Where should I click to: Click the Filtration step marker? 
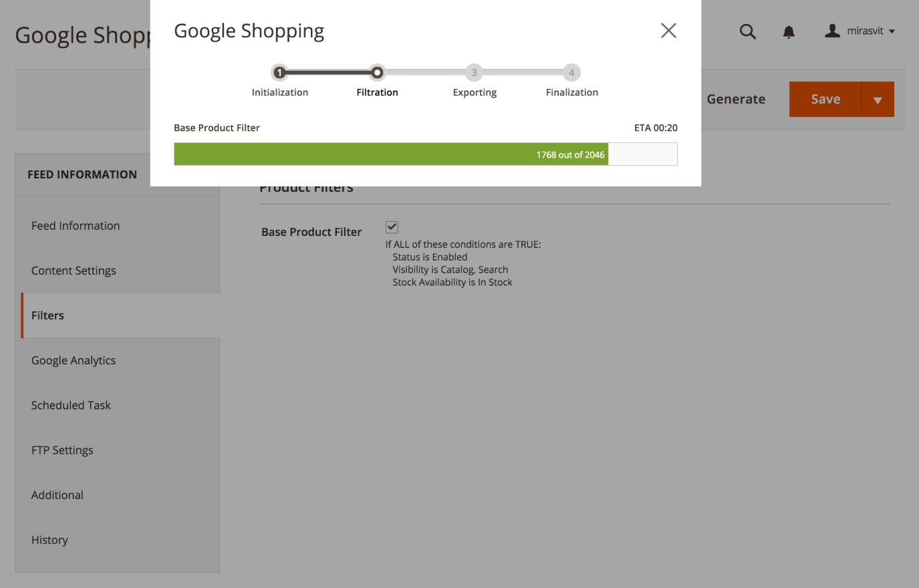point(377,72)
